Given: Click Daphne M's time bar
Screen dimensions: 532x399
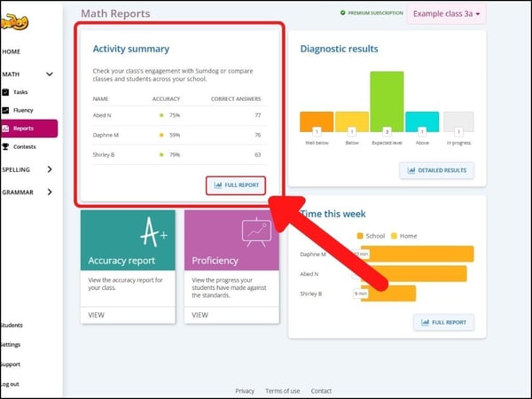Looking at the screenshot, I should [x=417, y=254].
